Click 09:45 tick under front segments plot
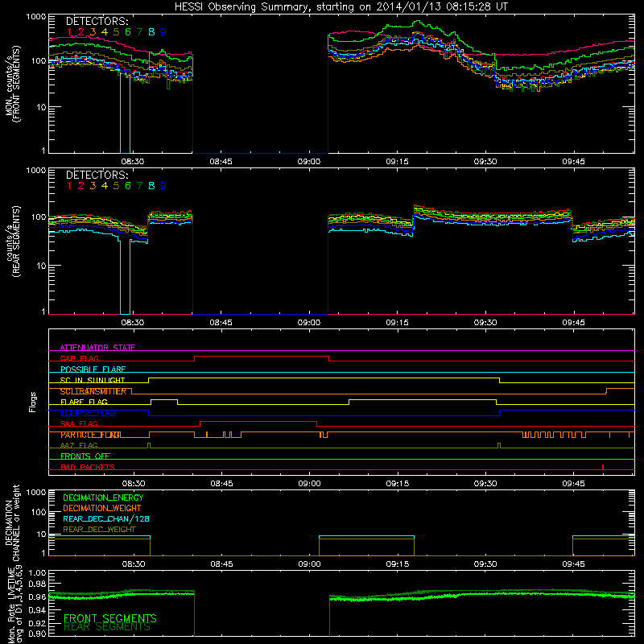Screen dimensions: 644x644 (573, 162)
